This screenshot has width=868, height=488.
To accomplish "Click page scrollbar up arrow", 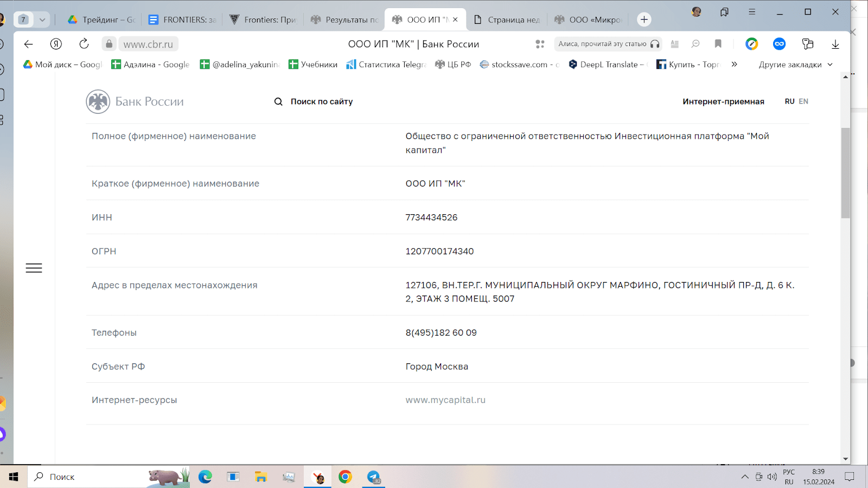I will (x=845, y=78).
